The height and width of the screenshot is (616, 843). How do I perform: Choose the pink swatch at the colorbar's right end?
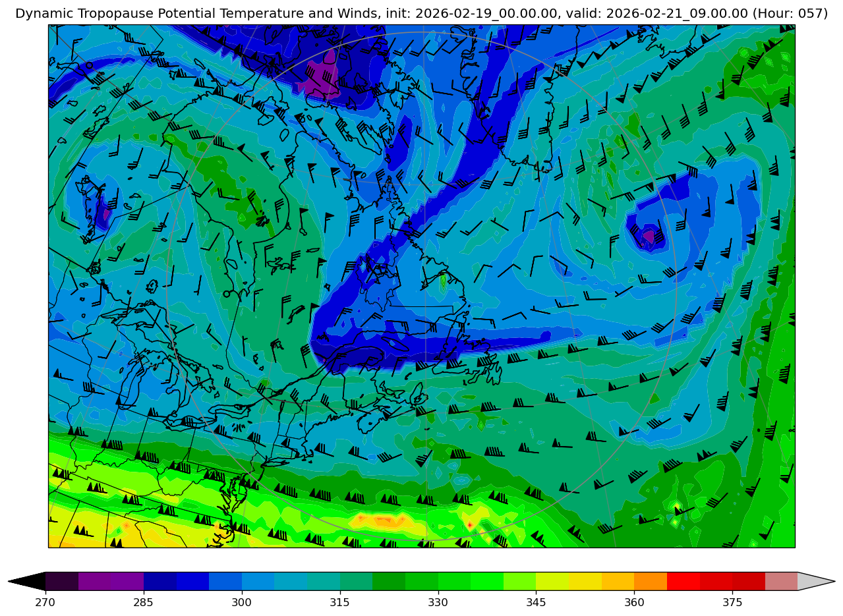(x=781, y=581)
